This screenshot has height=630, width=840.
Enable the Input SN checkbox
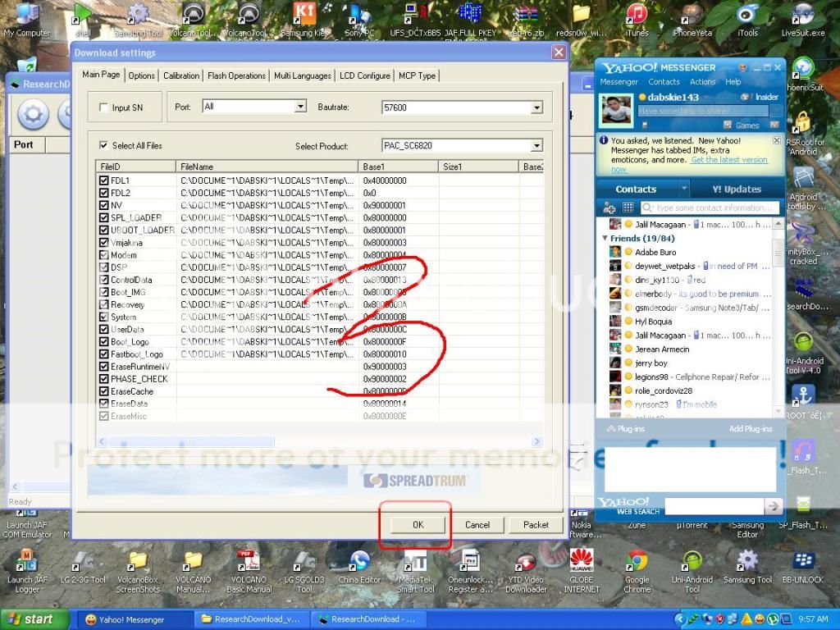[x=103, y=107]
